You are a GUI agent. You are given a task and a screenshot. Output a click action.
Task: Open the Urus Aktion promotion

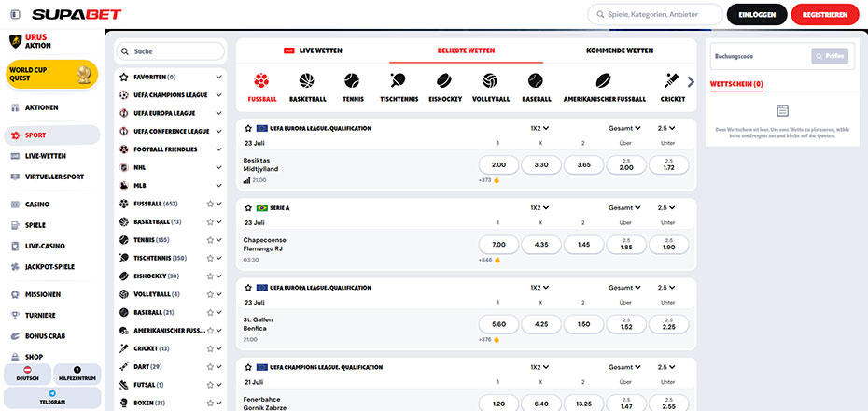31,41
